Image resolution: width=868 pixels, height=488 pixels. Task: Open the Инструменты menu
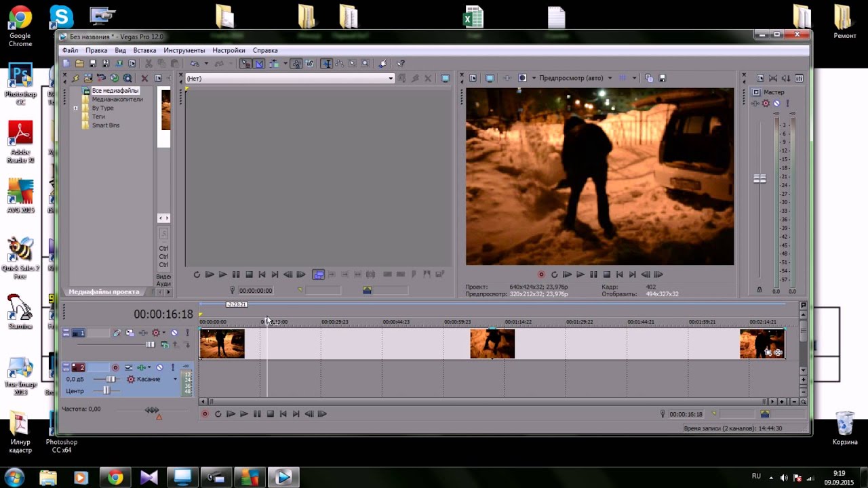tap(184, 50)
